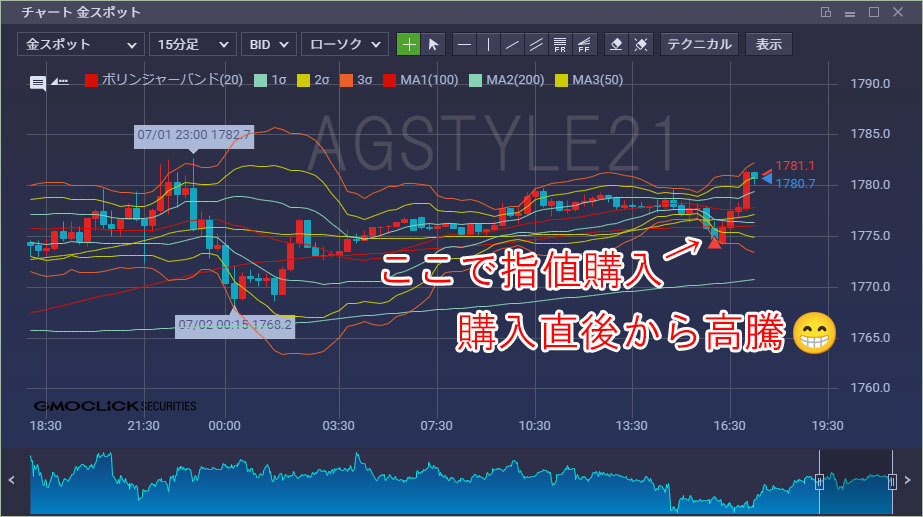Select the trend line tool
This screenshot has height=517, width=923.
tap(512, 44)
